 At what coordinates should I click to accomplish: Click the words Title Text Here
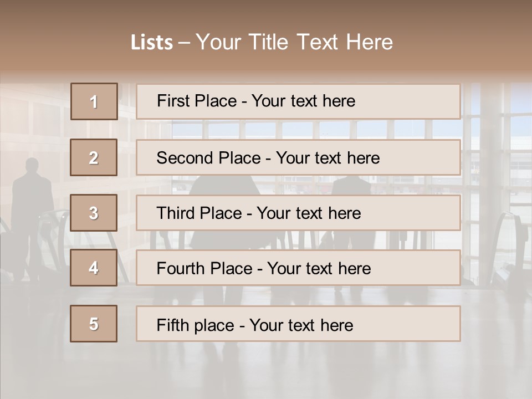point(321,42)
